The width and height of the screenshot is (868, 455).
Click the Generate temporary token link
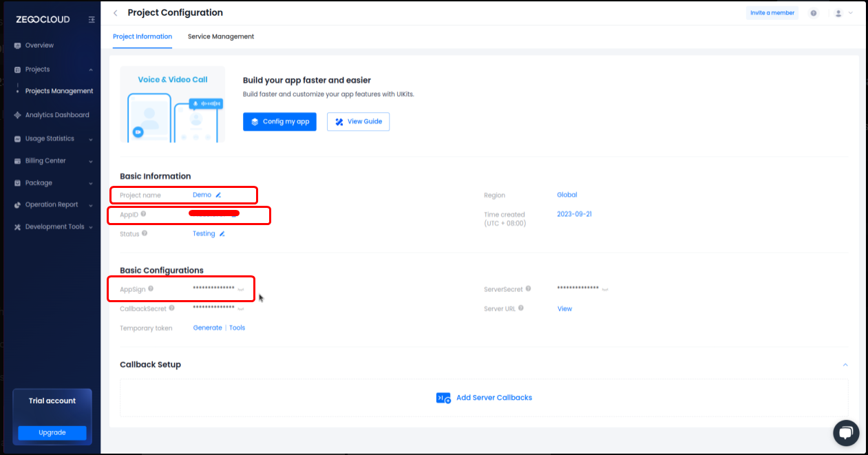207,328
